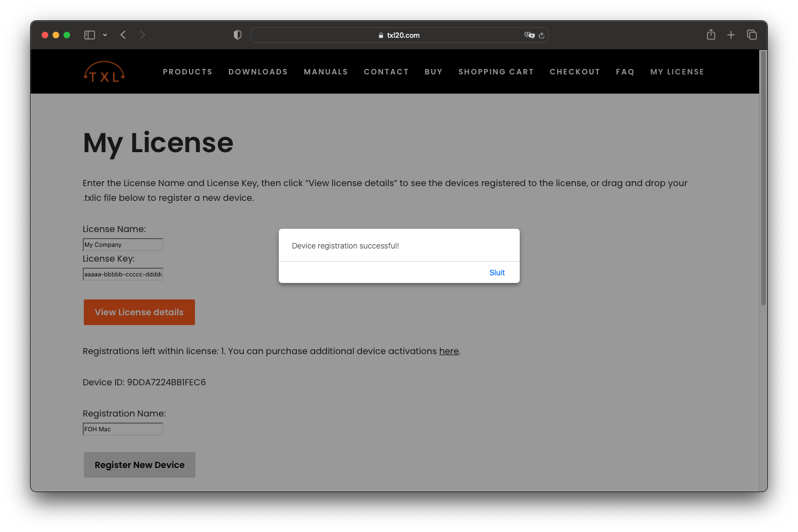Follow the "here" purchase link
This screenshot has height=532, width=798.
point(449,351)
